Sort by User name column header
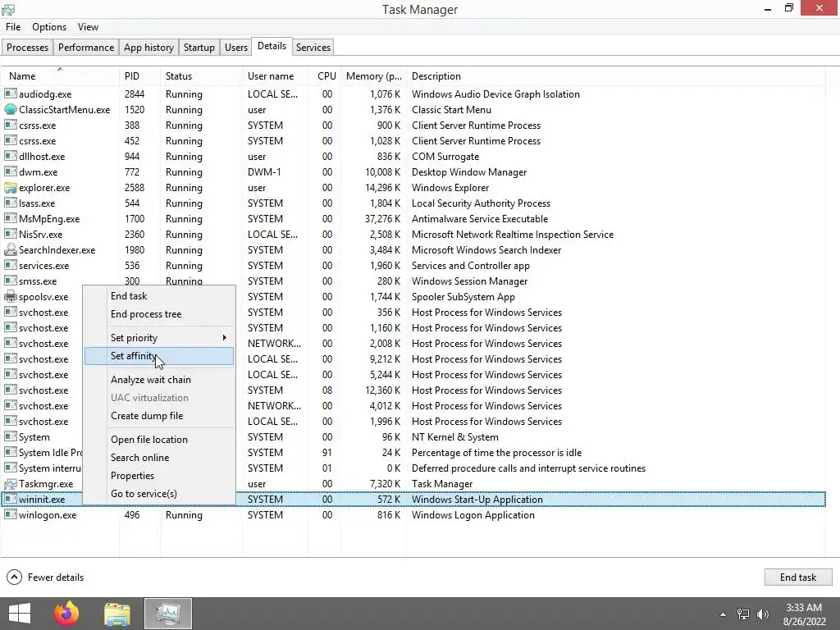This screenshot has width=840, height=630. [x=276, y=76]
